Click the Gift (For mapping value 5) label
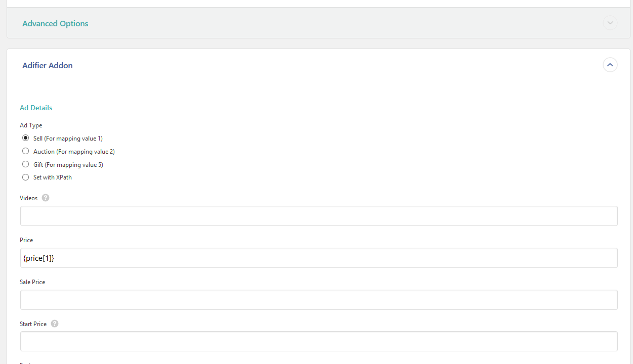The image size is (633, 364). (x=68, y=165)
